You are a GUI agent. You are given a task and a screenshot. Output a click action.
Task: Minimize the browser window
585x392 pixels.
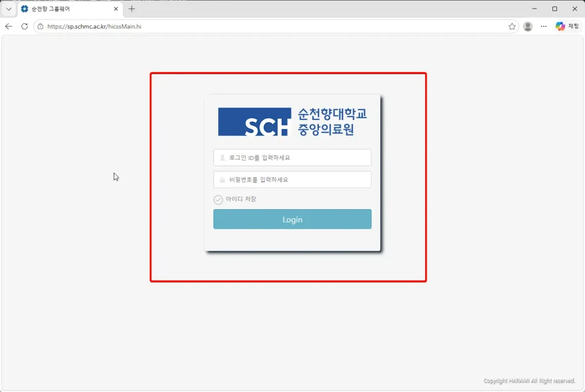(534, 9)
